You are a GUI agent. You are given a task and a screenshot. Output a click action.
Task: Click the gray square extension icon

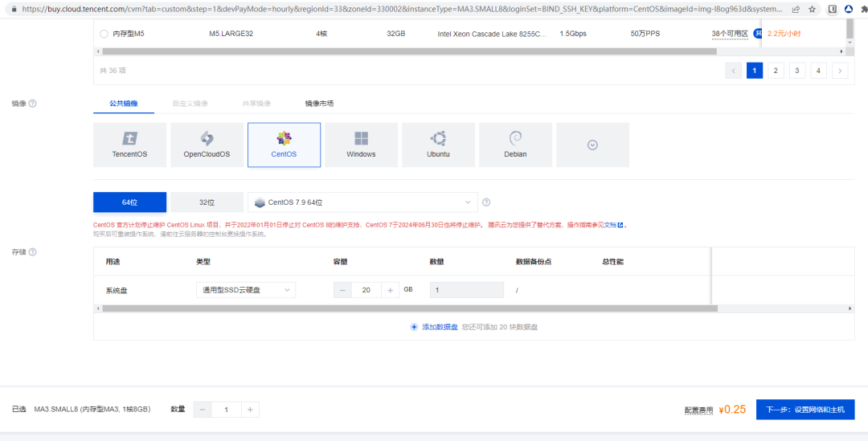832,9
